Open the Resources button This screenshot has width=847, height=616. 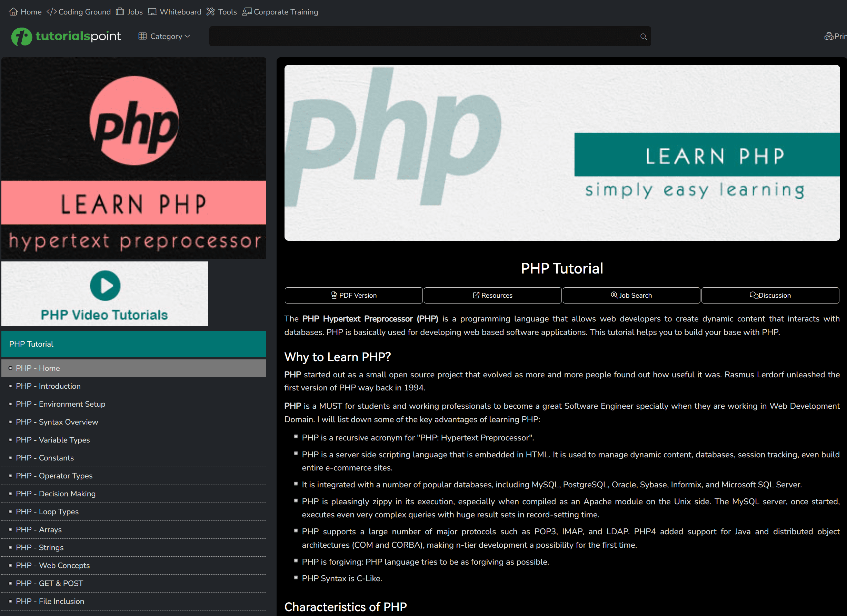pyautogui.click(x=492, y=295)
